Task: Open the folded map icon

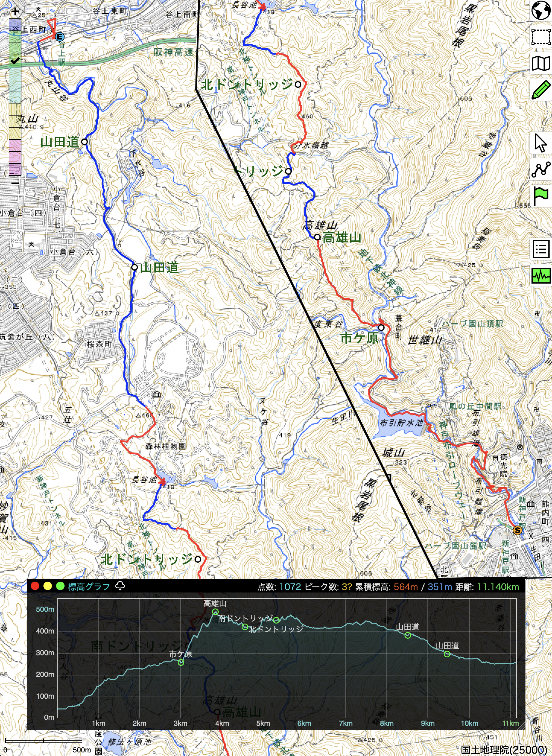Action: tap(541, 63)
